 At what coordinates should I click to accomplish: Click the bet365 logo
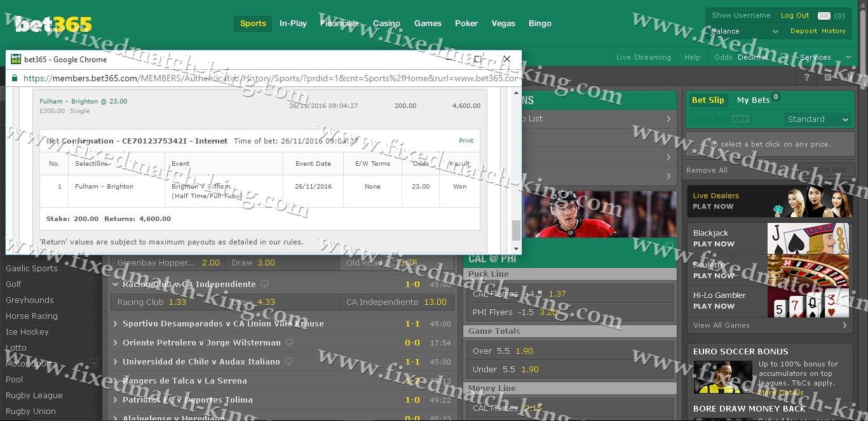[54, 24]
